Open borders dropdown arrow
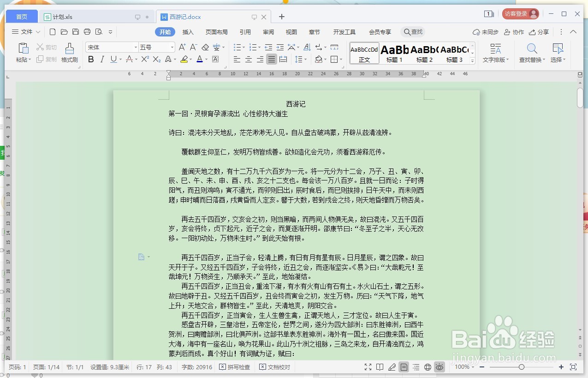 pos(341,59)
